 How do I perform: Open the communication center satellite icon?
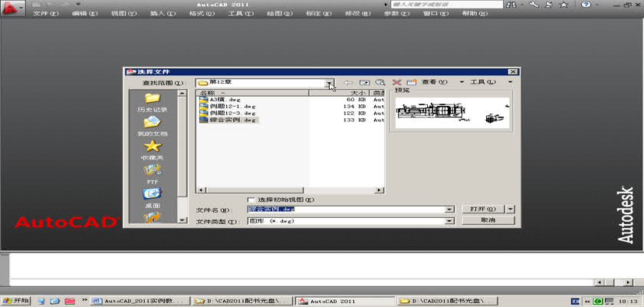coord(549,5)
